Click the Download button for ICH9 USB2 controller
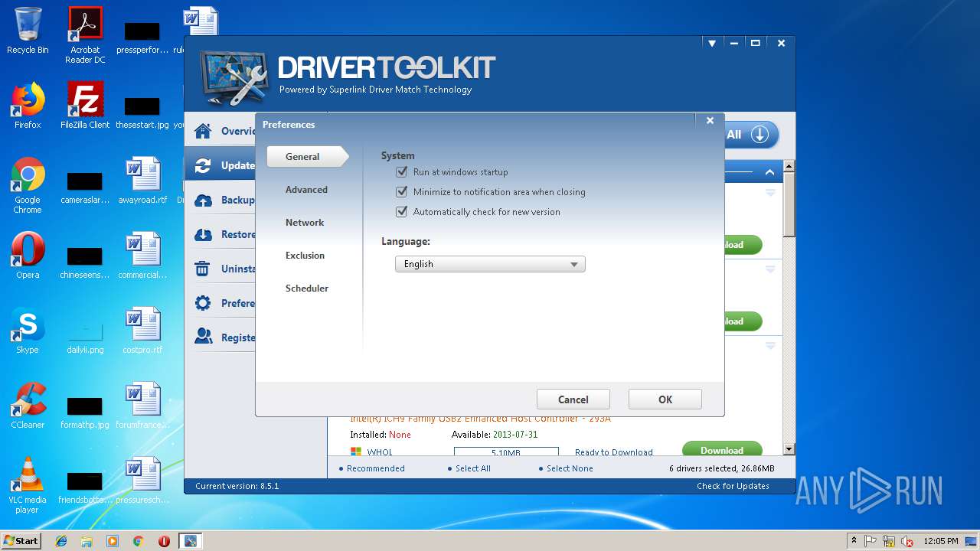The image size is (980, 551). [x=722, y=449]
